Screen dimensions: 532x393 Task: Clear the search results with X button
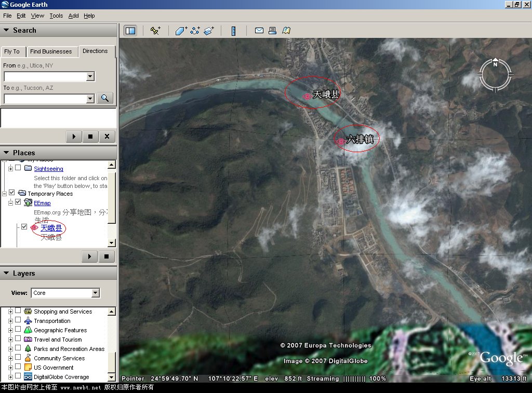[x=107, y=137]
